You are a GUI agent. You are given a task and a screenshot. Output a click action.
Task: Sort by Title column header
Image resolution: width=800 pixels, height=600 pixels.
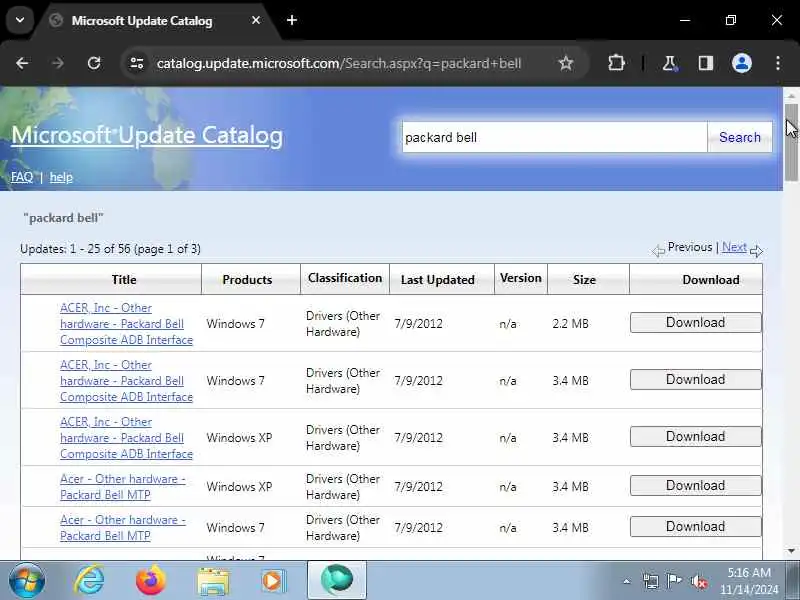pyautogui.click(x=124, y=280)
